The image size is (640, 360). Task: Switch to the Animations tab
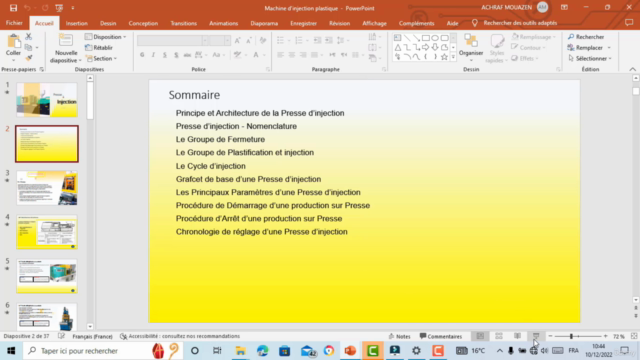(x=224, y=23)
